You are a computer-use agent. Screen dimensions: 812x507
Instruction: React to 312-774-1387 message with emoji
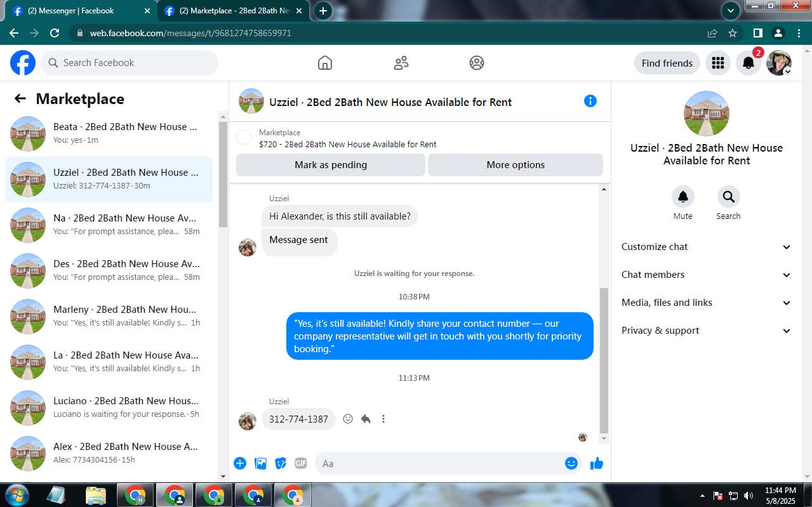click(x=348, y=419)
